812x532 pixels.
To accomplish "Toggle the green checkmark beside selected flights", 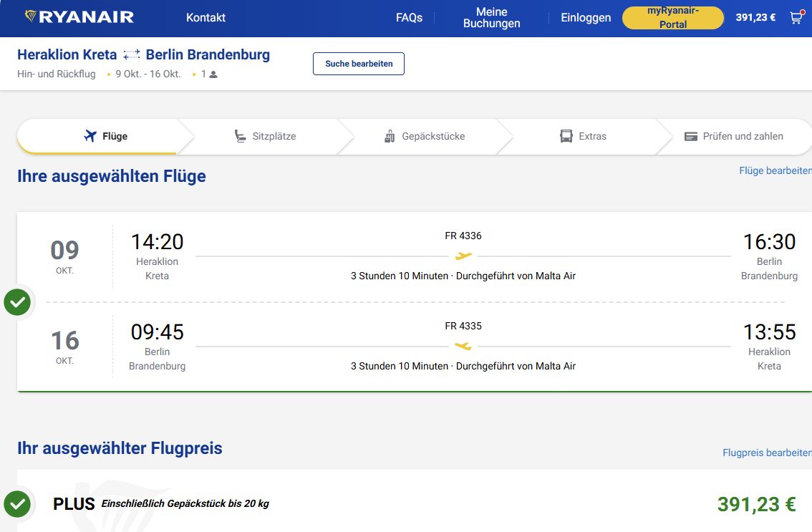I will click(17, 302).
